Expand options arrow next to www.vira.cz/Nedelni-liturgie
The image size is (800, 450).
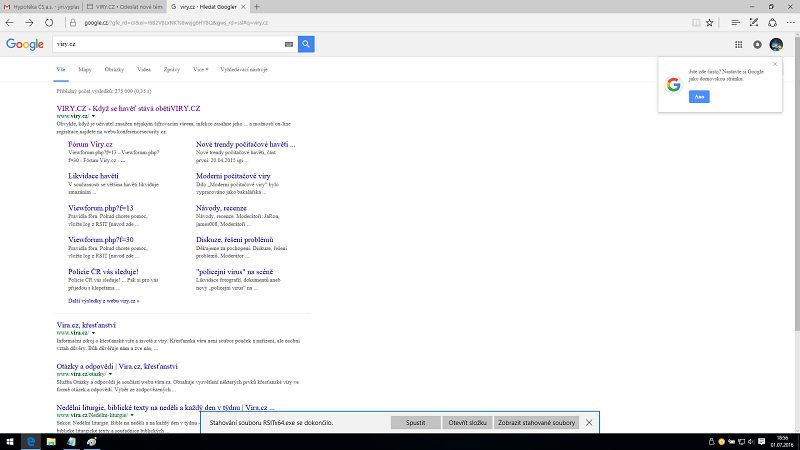tap(132, 415)
